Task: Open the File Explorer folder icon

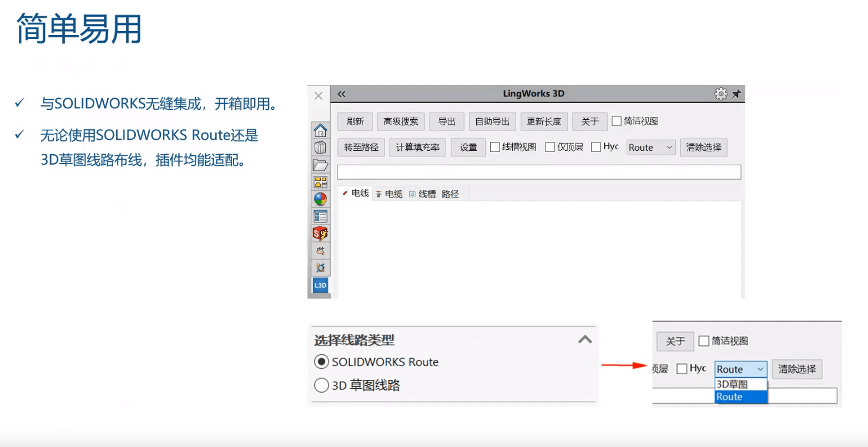Action: coord(320,165)
